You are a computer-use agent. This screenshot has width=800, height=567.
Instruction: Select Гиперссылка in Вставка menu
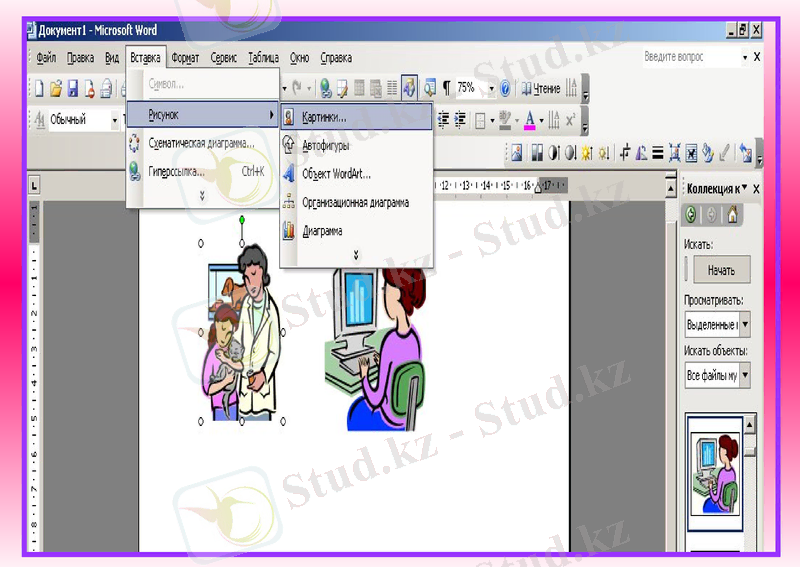click(x=203, y=171)
